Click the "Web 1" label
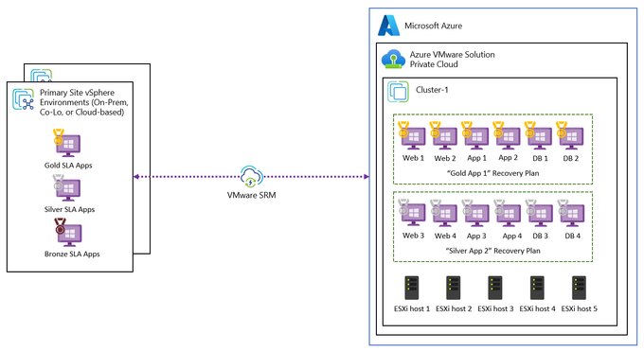The image size is (644, 351). click(413, 158)
